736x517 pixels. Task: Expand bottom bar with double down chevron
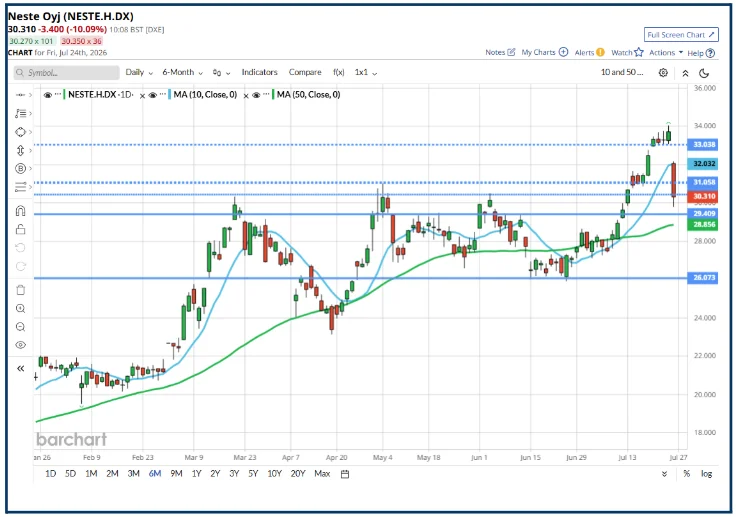tap(664, 474)
